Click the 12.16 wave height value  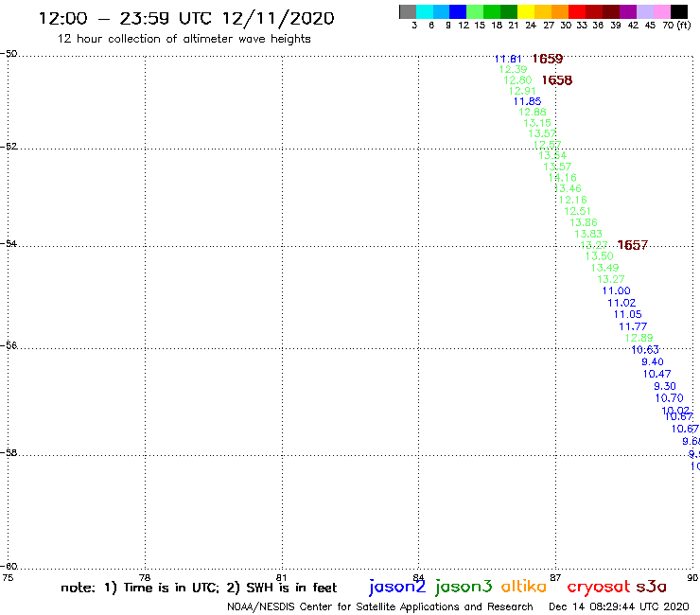573,200
